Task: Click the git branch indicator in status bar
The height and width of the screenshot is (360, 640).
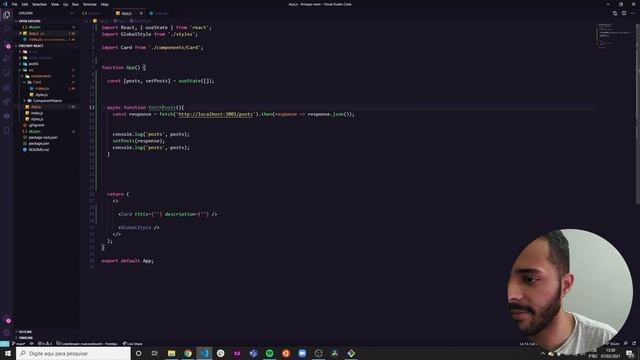Action: pos(18,344)
